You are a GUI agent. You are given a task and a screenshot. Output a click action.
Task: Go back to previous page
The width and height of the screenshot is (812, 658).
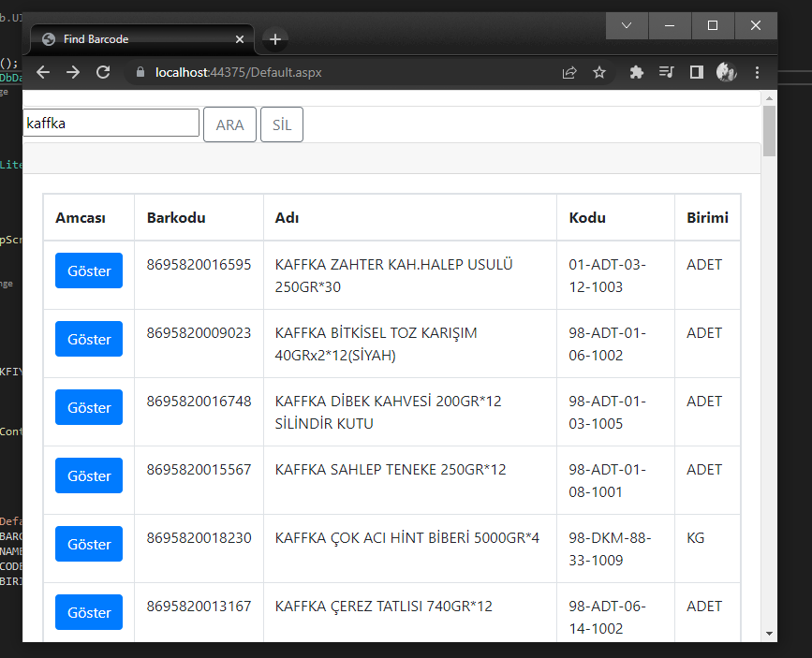(x=43, y=72)
